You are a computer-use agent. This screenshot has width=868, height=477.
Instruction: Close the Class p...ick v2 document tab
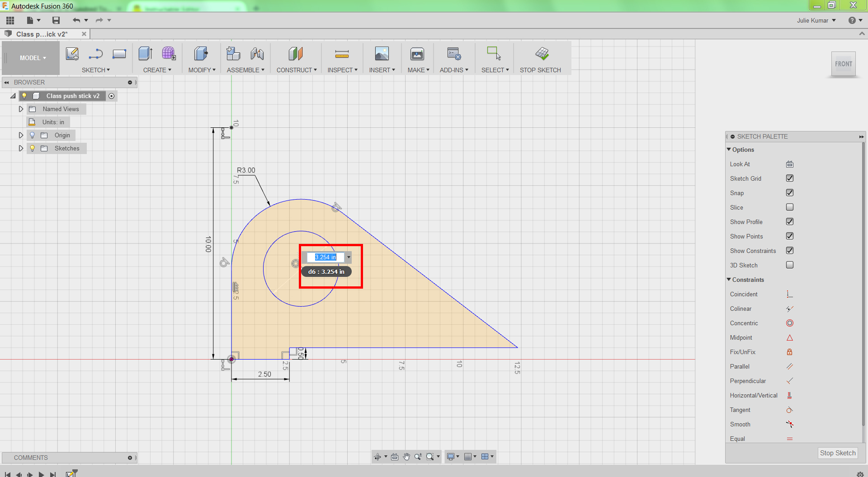tap(84, 34)
